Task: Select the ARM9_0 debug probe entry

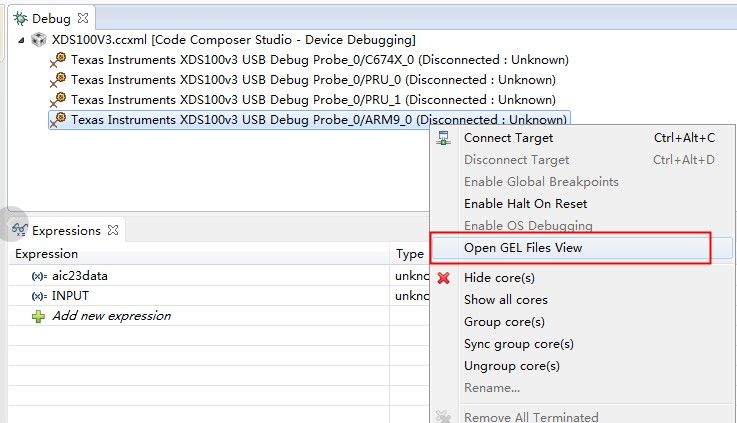Action: tap(309, 120)
